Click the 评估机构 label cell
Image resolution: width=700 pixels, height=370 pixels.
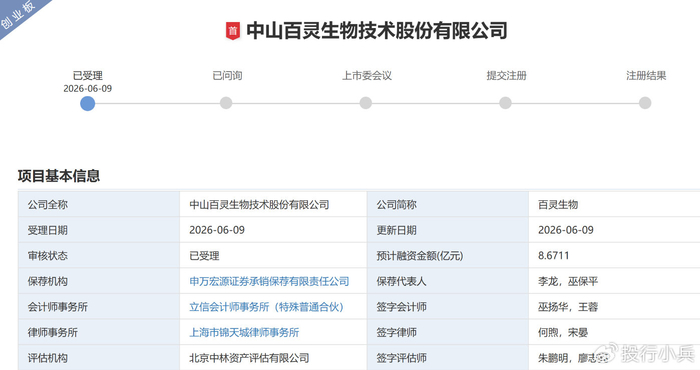(x=99, y=358)
